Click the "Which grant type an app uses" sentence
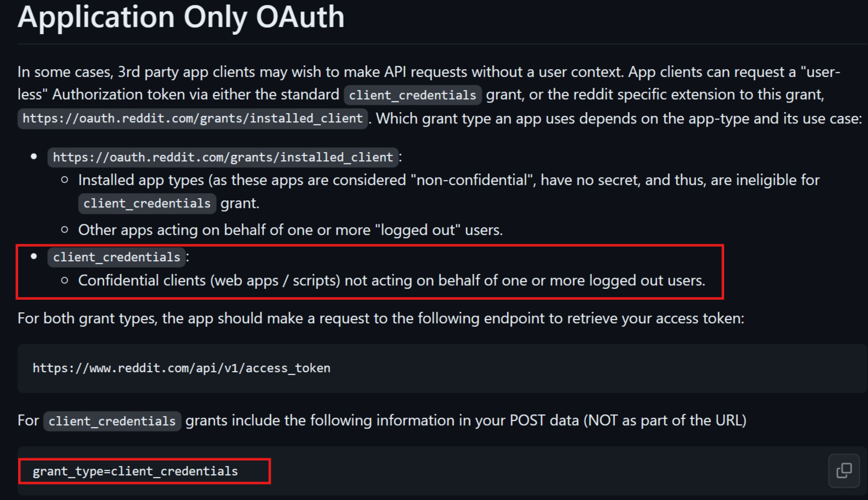868x500 pixels. pyautogui.click(x=619, y=119)
